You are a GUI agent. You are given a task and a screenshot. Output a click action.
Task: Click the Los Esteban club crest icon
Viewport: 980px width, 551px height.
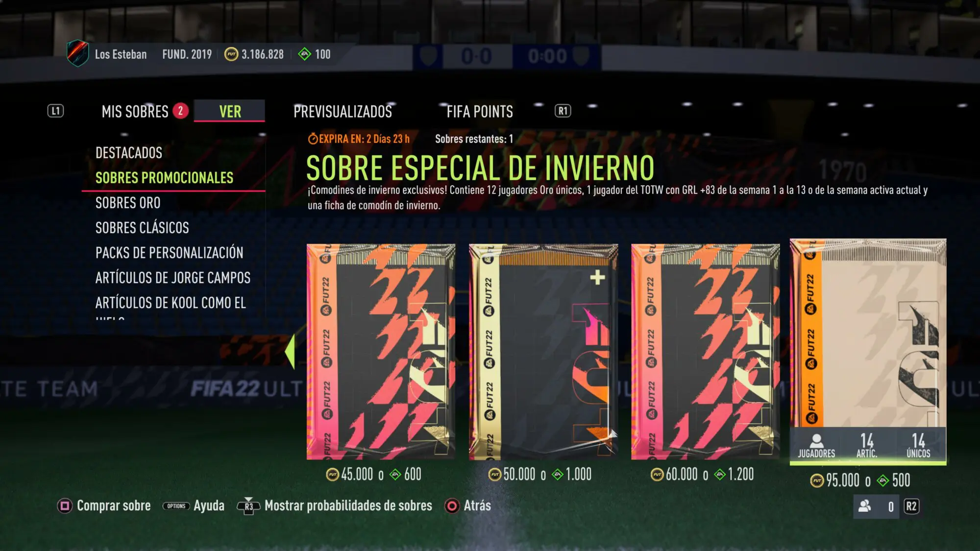tap(77, 53)
